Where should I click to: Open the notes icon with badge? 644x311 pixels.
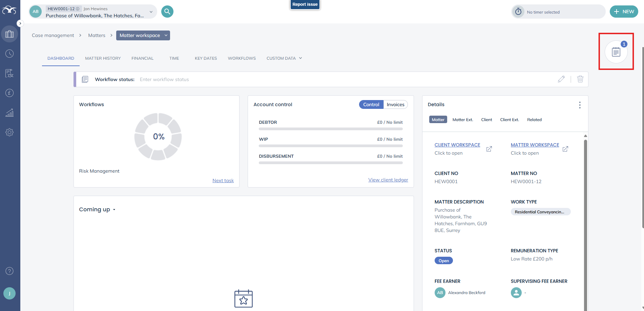click(616, 52)
